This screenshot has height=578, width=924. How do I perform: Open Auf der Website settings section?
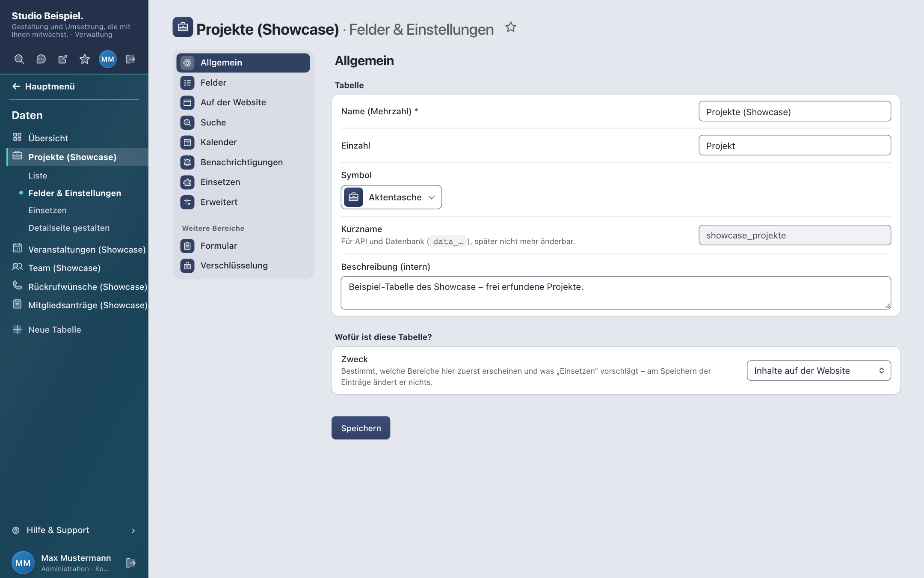point(243,102)
